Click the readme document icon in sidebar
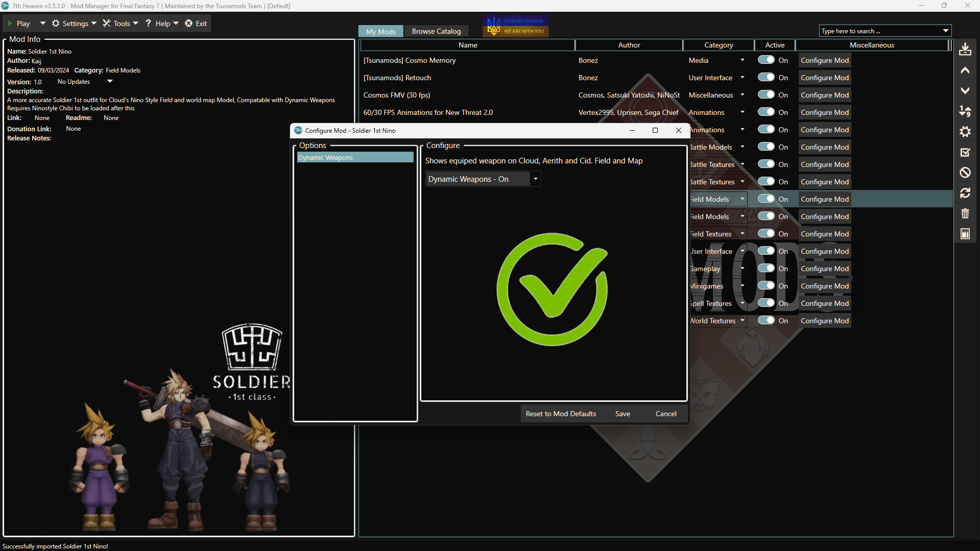980x551 pixels. (x=965, y=234)
